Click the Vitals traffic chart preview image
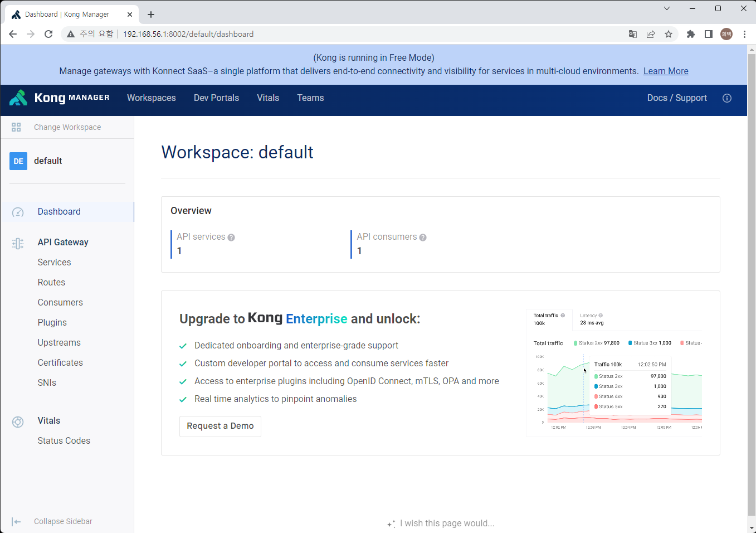This screenshot has height=533, width=756. (x=614, y=372)
